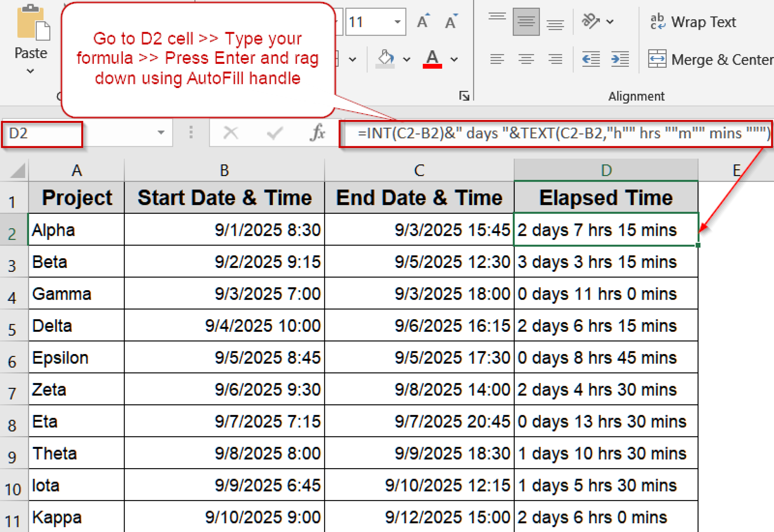Click the Increase Indent icon
Viewport: 774px width, 532px height.
[x=620, y=59]
